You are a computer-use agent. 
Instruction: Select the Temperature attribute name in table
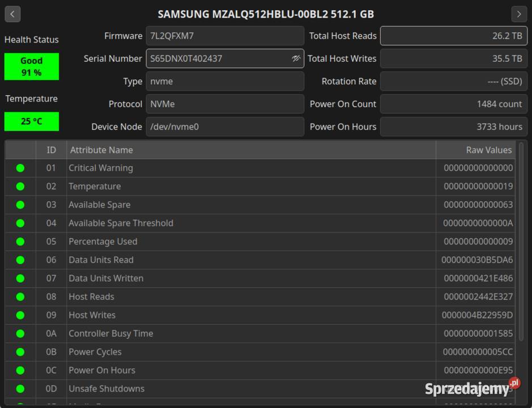point(95,186)
